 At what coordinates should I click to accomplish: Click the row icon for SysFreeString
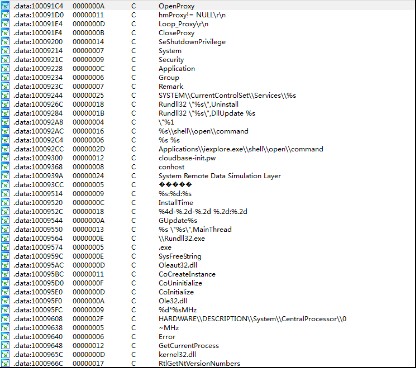click(x=5, y=256)
